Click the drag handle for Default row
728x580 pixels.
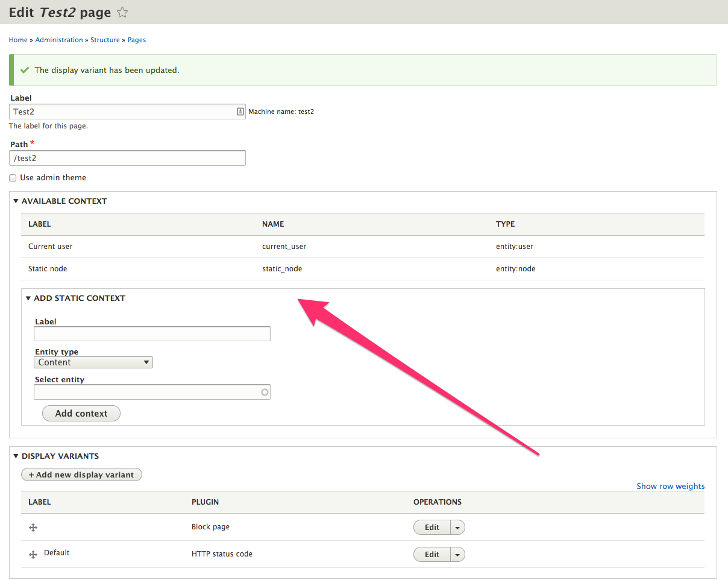point(33,555)
